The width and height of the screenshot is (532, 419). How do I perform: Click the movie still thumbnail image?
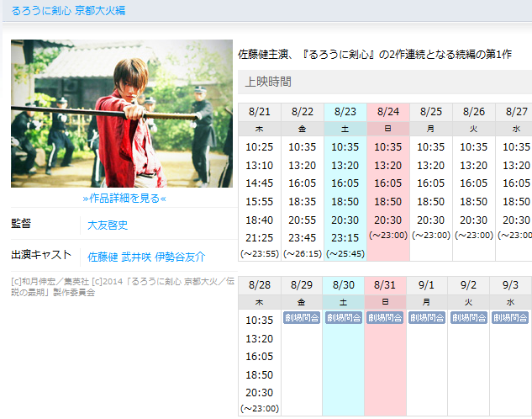click(122, 113)
